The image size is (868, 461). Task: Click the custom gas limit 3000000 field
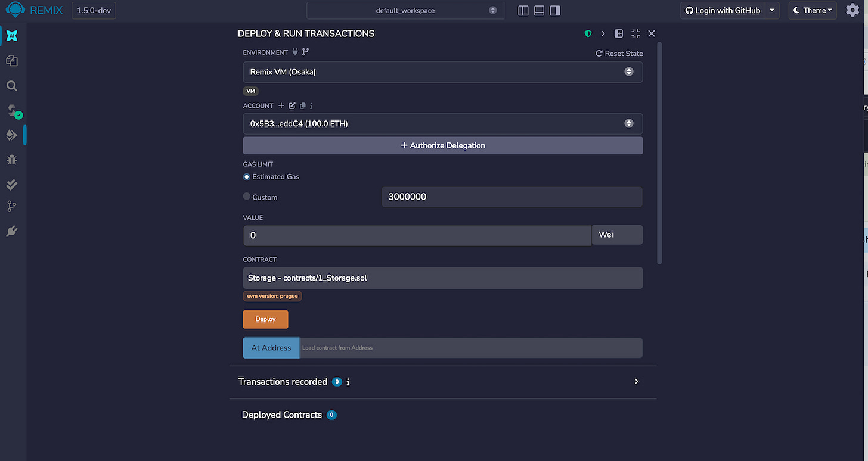tap(512, 197)
